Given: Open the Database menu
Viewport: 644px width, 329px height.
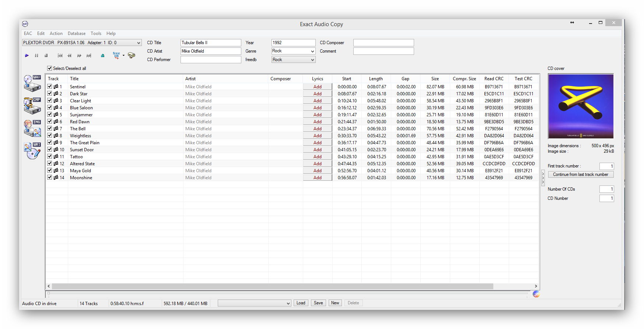Looking at the screenshot, I should [x=76, y=33].
